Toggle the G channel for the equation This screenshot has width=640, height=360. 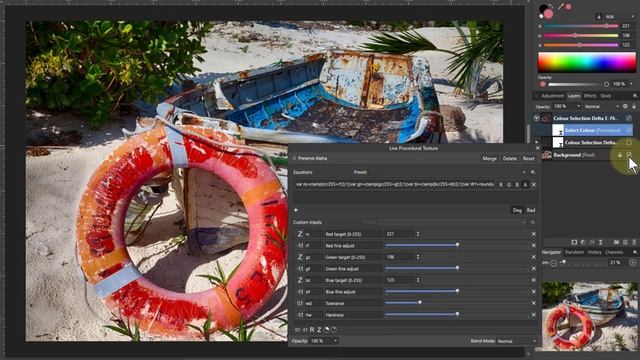509,185
